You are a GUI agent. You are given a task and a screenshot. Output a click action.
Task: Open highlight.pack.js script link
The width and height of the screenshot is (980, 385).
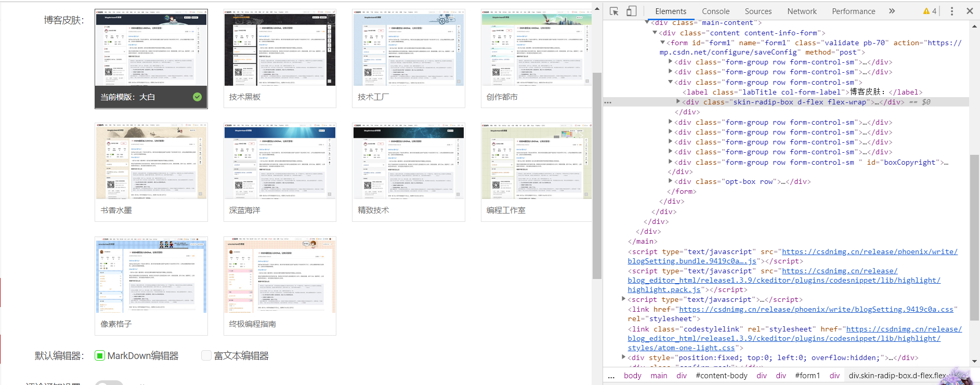784,280
